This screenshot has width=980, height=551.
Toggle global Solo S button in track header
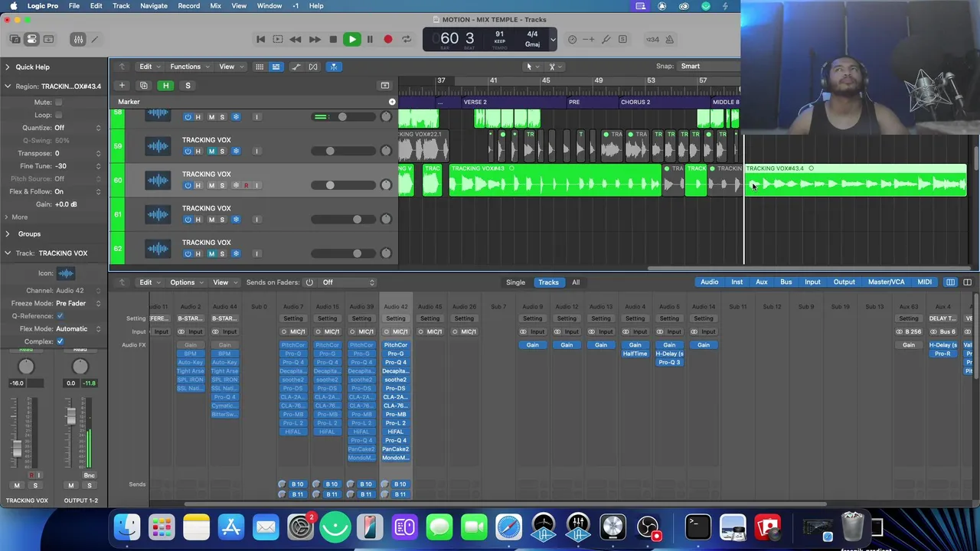click(188, 85)
